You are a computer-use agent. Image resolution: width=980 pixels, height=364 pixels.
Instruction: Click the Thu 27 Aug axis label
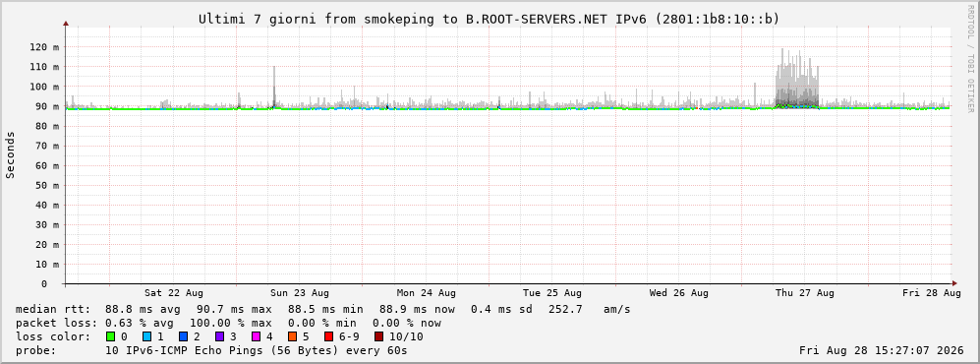(x=805, y=293)
